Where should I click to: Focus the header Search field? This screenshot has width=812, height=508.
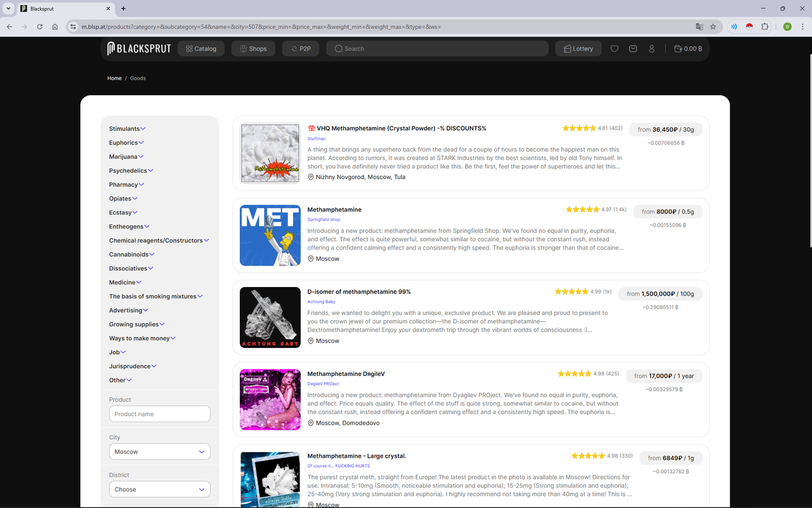pos(437,48)
